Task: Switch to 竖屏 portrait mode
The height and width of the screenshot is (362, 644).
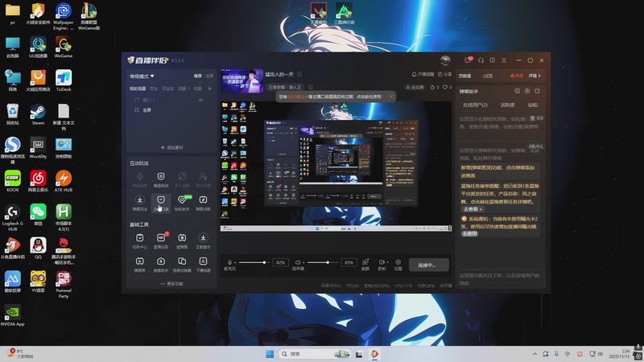Action: click(209, 76)
